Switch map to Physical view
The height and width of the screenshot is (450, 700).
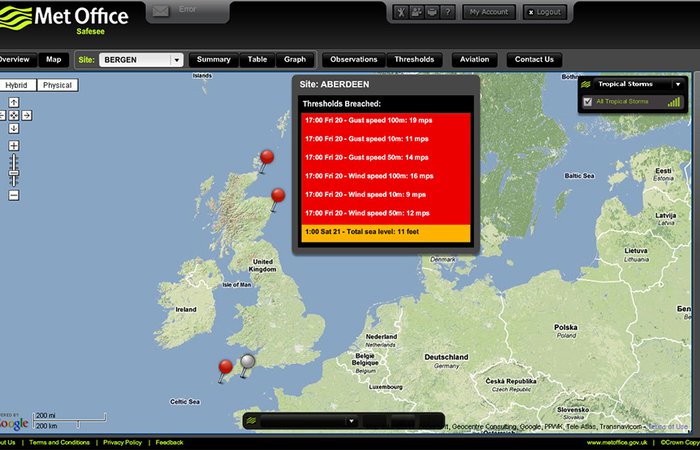click(x=58, y=85)
